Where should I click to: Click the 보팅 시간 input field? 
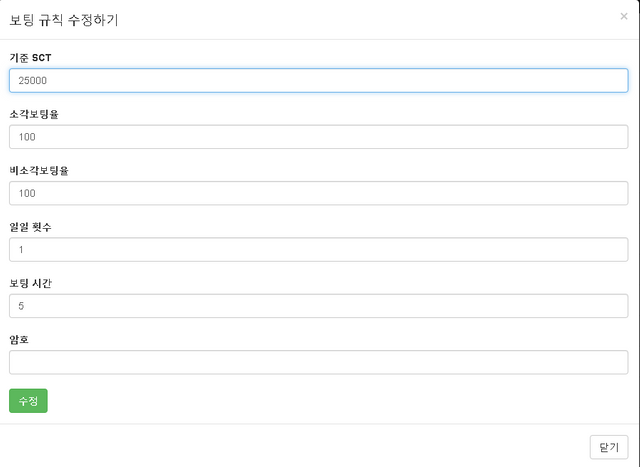pyautogui.click(x=318, y=306)
